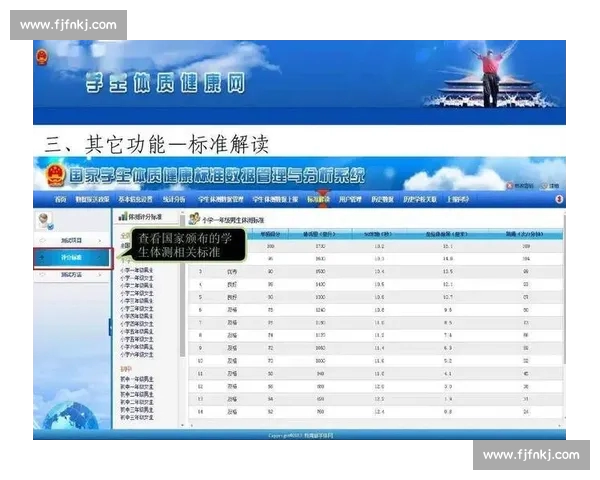Screen dimensions: 600x480
Task: Open 初中三年级男生 standard in tree
Action: click(137, 410)
